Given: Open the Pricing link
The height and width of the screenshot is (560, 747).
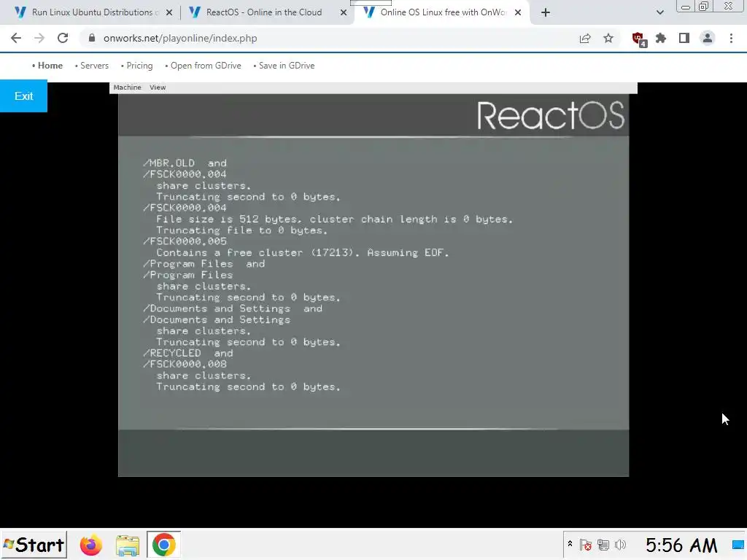Looking at the screenshot, I should point(139,66).
